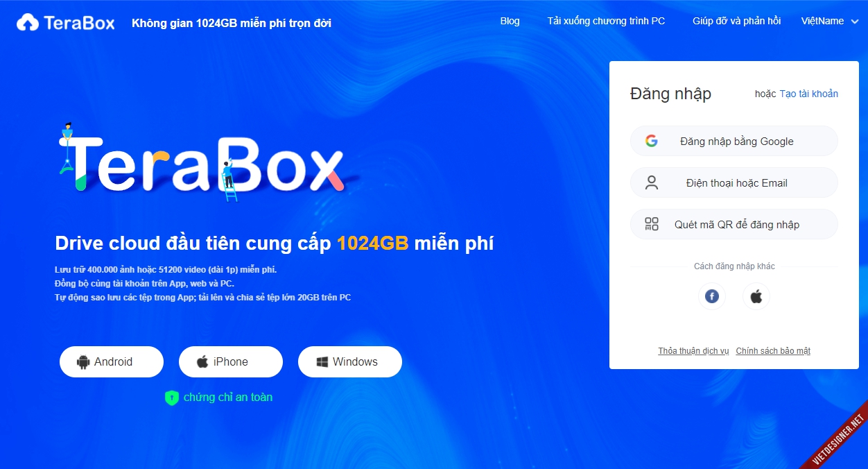Choose Điện thoại hoặc Email login
This screenshot has width=868, height=469.
[x=734, y=182]
